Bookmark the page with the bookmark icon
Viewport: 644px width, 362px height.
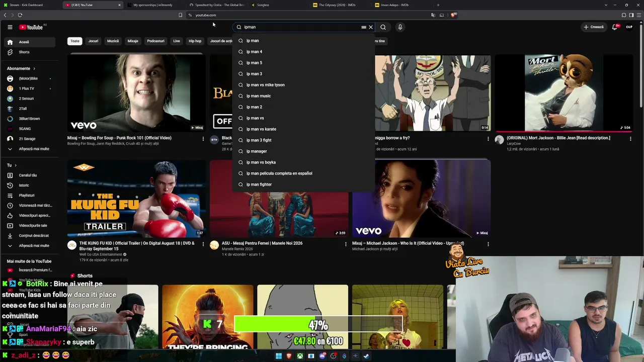pyautogui.click(x=180, y=15)
